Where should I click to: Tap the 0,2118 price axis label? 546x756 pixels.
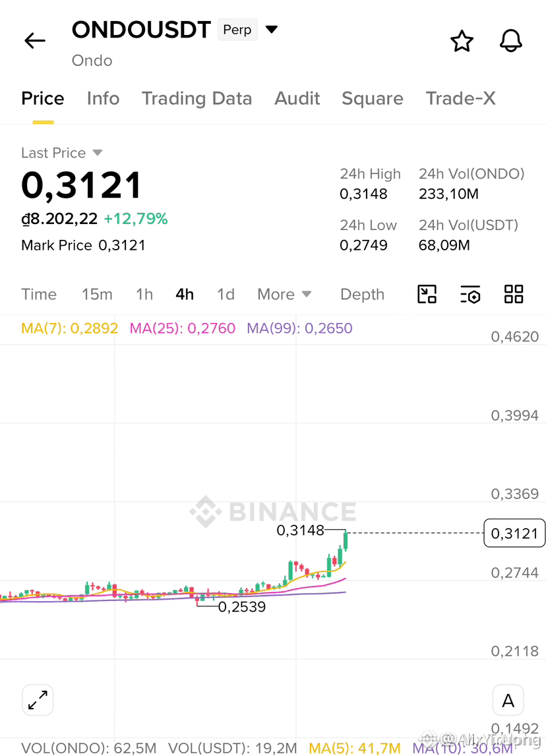(x=514, y=651)
